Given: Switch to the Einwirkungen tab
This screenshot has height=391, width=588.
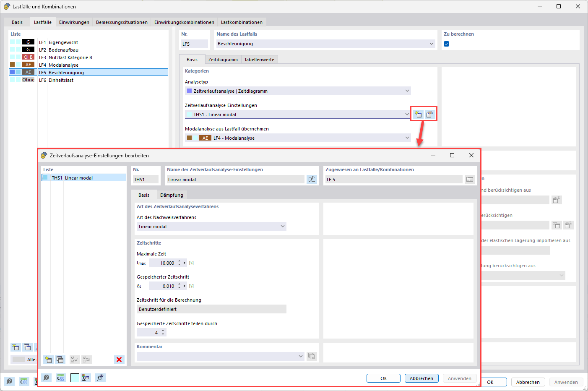Looking at the screenshot, I should tap(74, 22).
